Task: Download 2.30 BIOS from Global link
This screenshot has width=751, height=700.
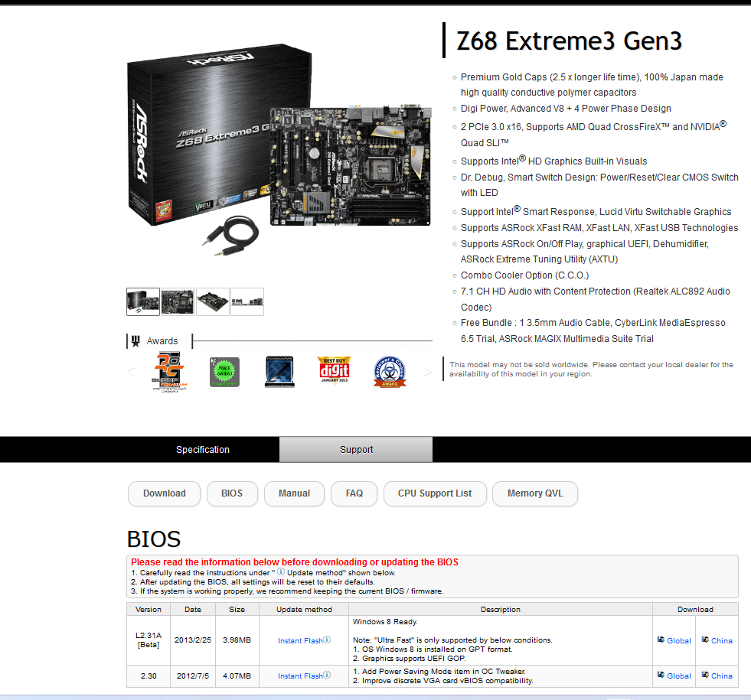Action: tap(679, 676)
